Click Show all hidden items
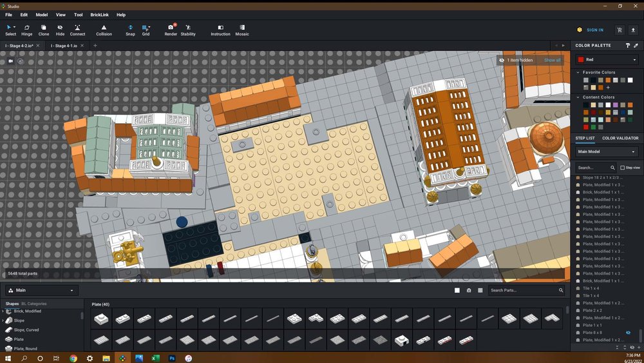 pos(552,60)
